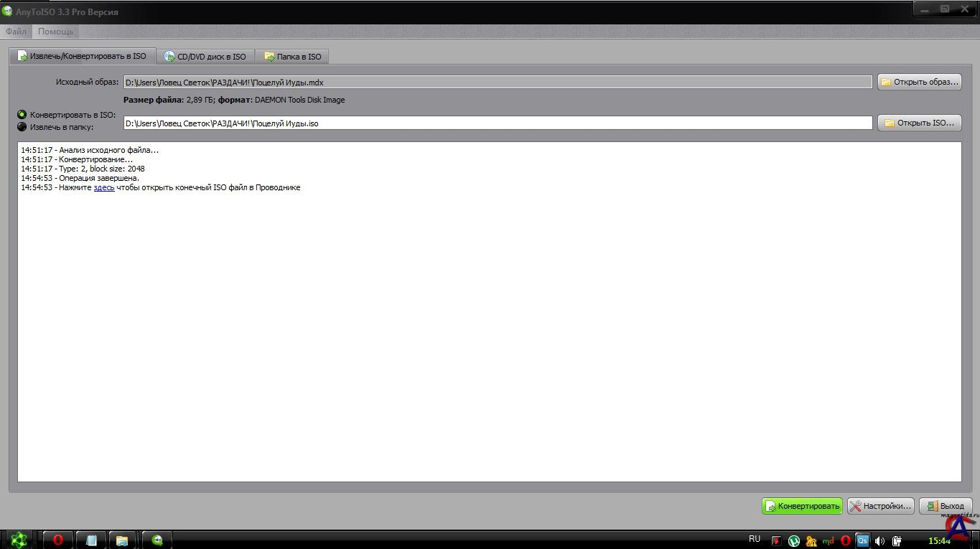Click the Конвертировать button
This screenshot has height=549, width=980.
click(802, 506)
